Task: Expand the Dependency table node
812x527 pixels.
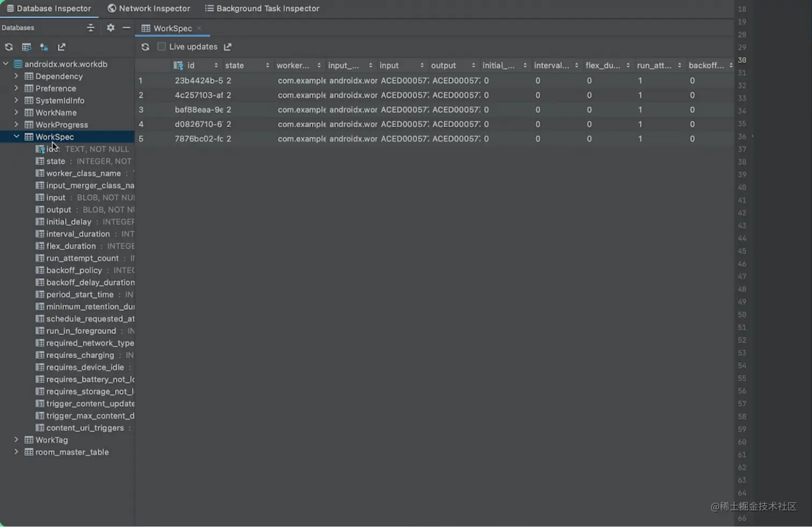Action: tap(16, 76)
